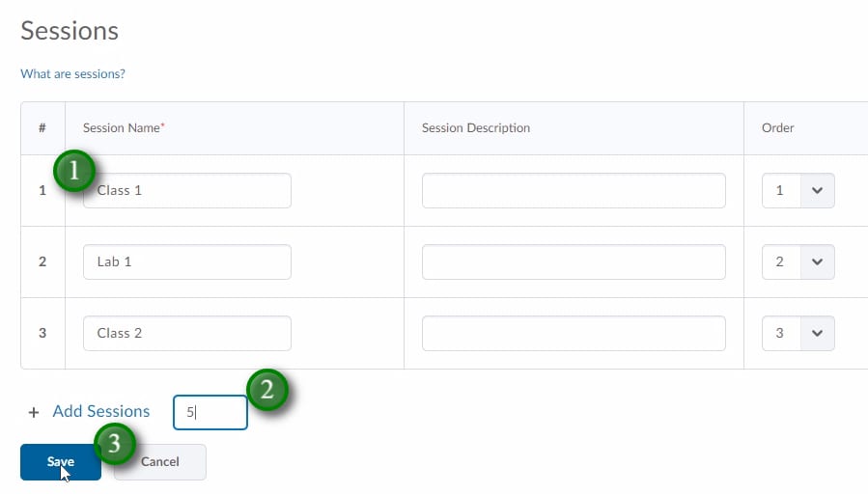Click the description field for session 1
This screenshot has height=494, width=868.
point(574,191)
